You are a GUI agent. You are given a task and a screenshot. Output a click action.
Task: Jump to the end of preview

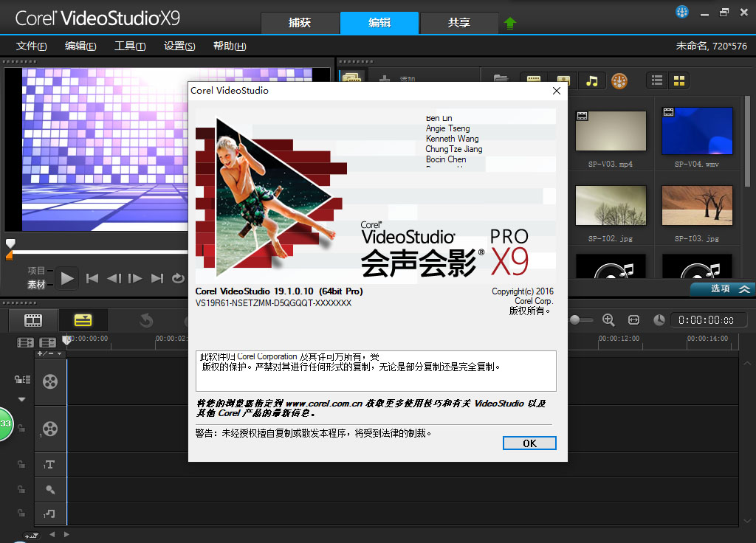(x=157, y=278)
